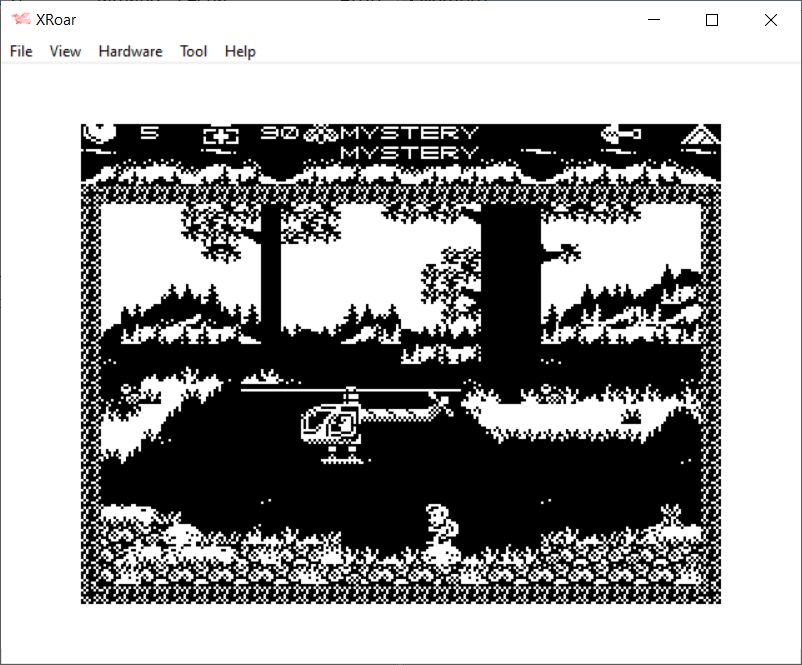Click the health counter showing 90
The height and width of the screenshot is (665, 802).
[279, 133]
